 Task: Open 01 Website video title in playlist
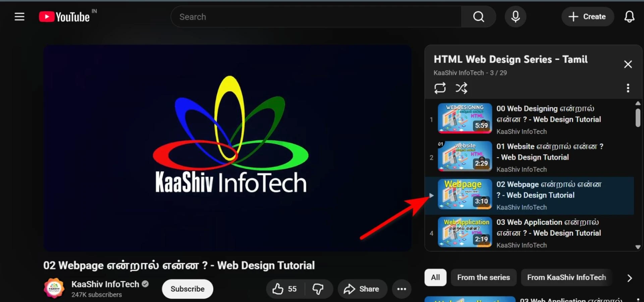(x=550, y=152)
